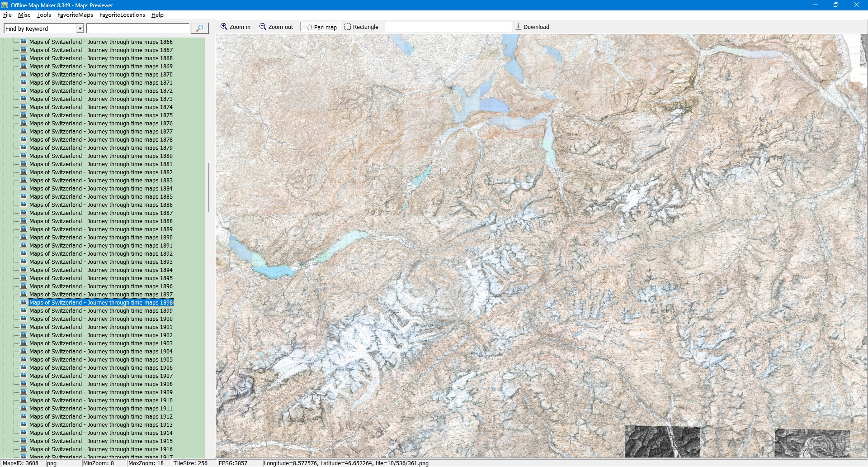Click map icon beside the 1880 entry
Viewport: 868px width, 467px height.
[24, 156]
